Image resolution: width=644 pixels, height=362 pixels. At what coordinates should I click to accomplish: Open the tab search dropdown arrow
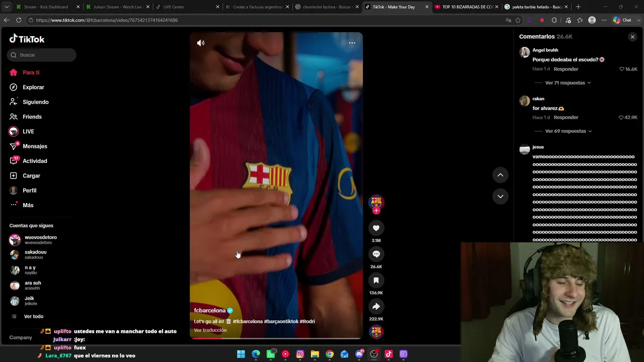tap(6, 7)
